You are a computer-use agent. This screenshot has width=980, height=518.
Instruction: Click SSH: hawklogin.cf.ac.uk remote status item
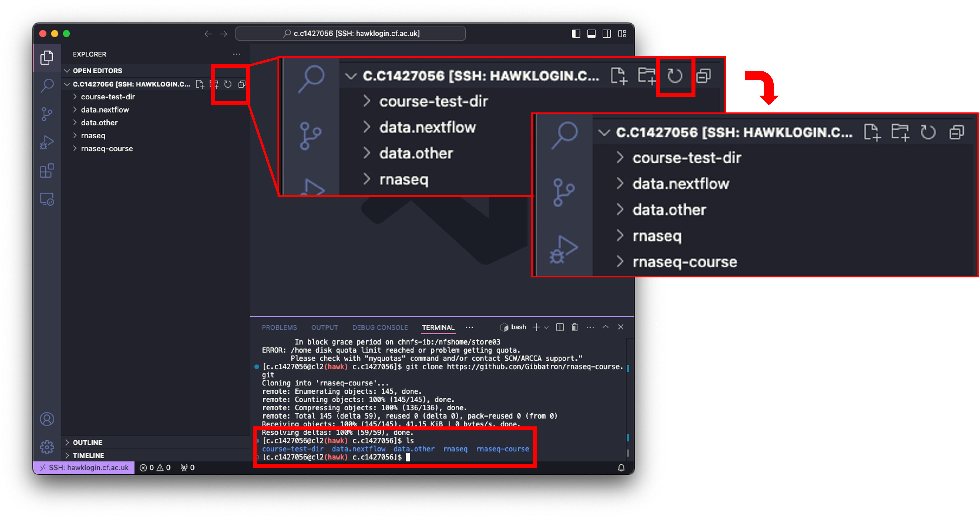(x=84, y=467)
